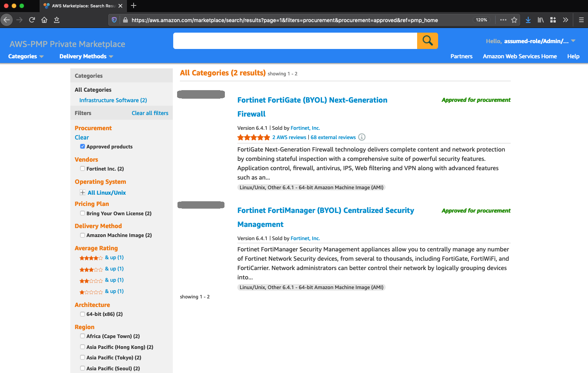This screenshot has height=373, width=588.
Task: Click the browser reload icon
Action: pos(32,20)
